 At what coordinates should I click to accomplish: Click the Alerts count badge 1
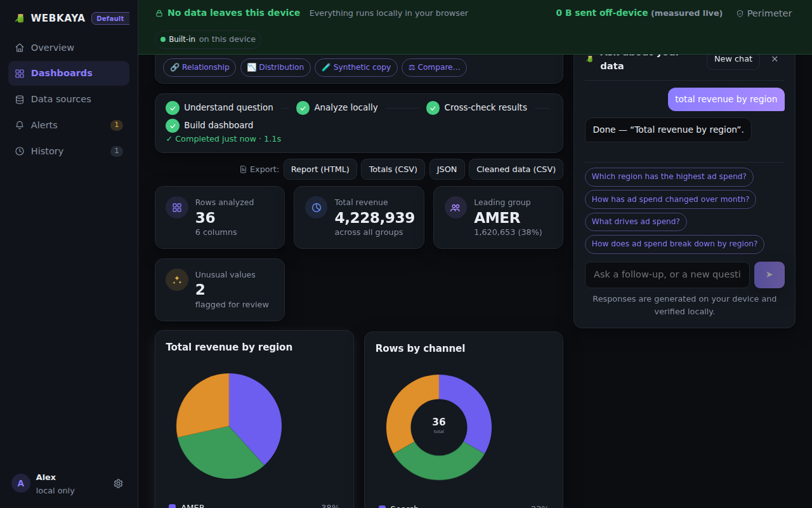pos(117,125)
